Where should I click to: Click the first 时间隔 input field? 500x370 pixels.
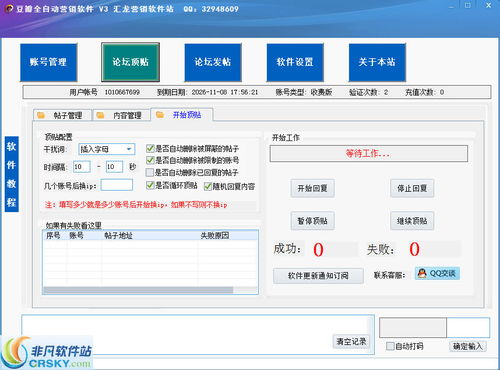82,167
